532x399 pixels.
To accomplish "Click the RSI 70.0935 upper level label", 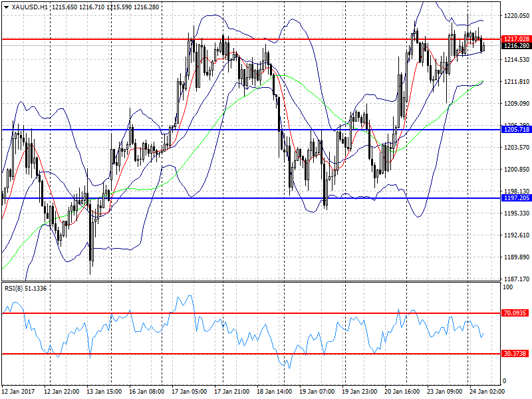I will coord(515,313).
